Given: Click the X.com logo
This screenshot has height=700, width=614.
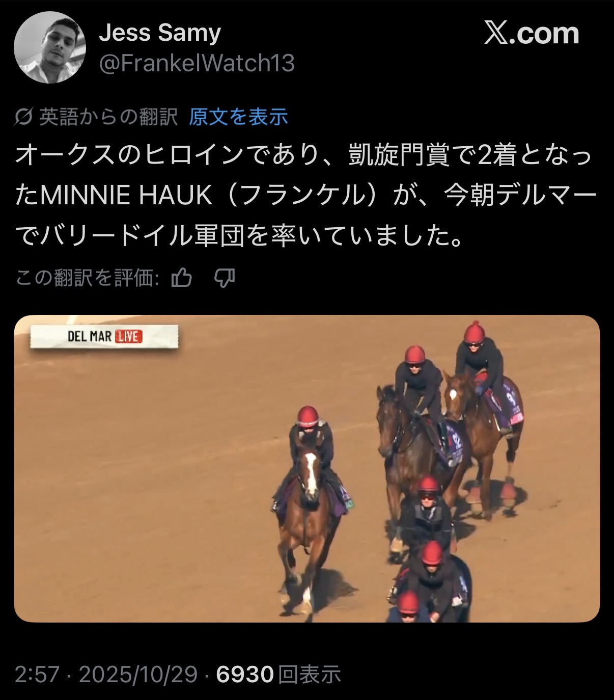Looking at the screenshot, I should pyautogui.click(x=531, y=34).
